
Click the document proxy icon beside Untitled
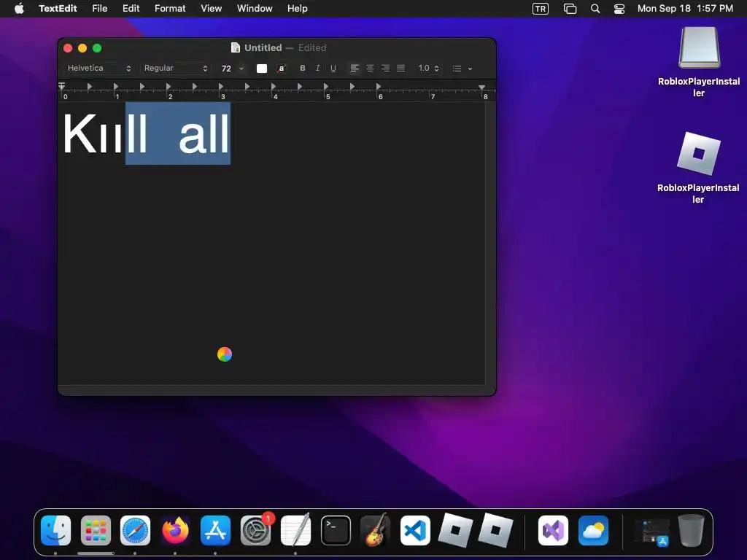coord(236,47)
